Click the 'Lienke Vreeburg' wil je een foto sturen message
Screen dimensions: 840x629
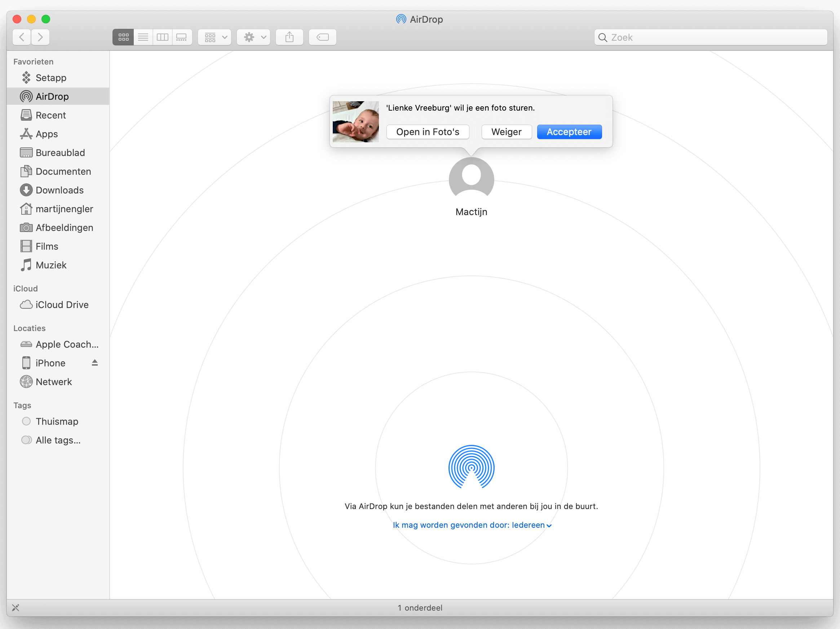click(460, 108)
